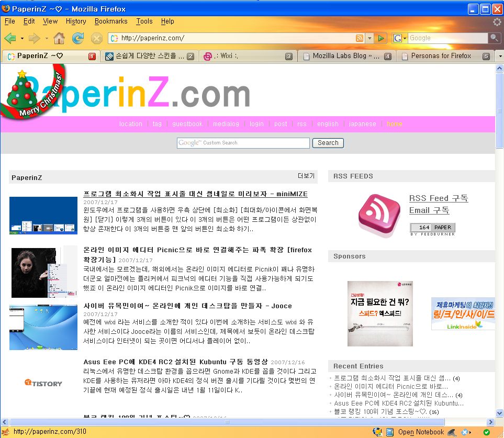Click the english navigation link
The width and height of the screenshot is (504, 438).
pos(328,124)
